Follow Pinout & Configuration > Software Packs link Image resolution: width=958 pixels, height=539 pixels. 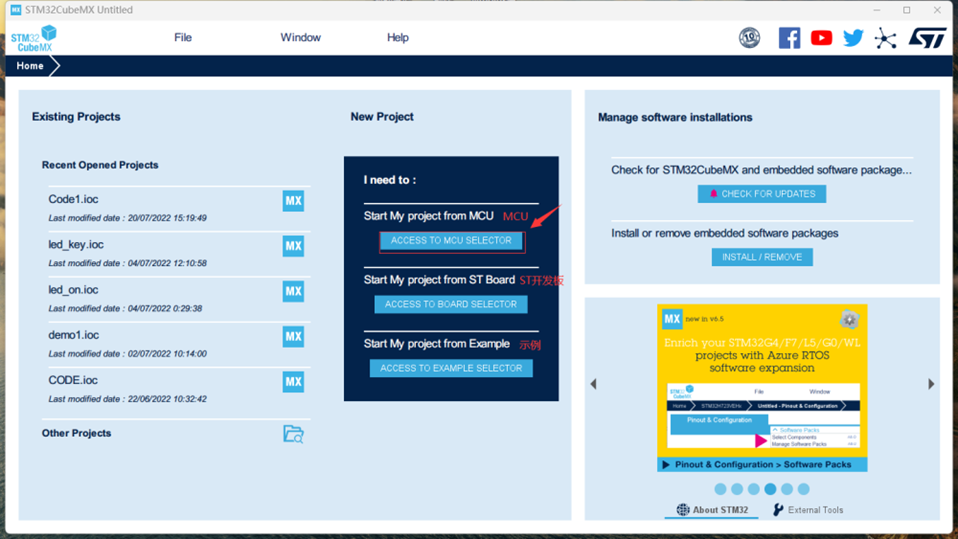(762, 464)
